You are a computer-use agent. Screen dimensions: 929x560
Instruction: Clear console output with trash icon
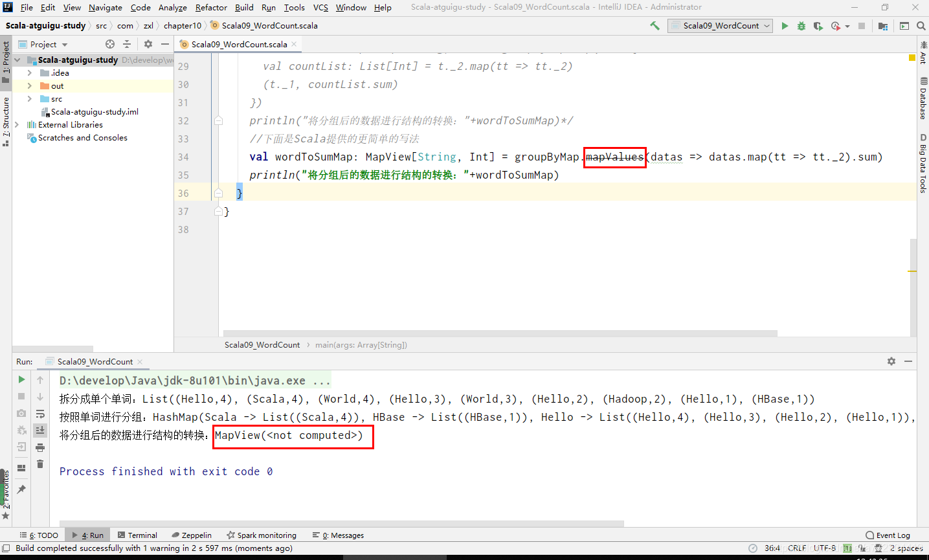(x=39, y=464)
